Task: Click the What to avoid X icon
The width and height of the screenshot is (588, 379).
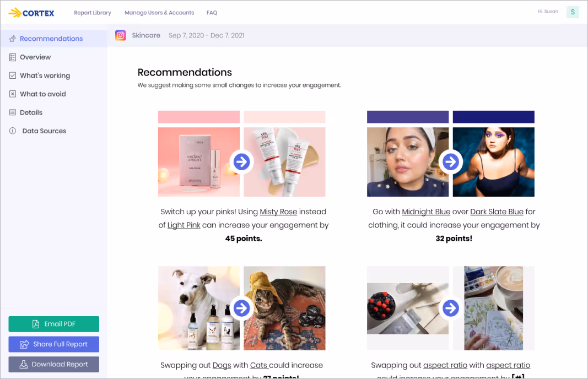Action: [x=13, y=94]
